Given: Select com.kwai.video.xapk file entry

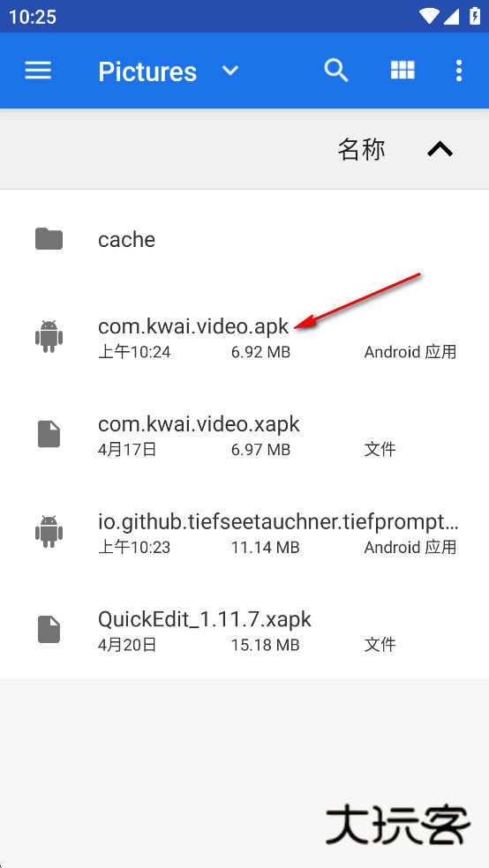Looking at the screenshot, I should (x=244, y=434).
